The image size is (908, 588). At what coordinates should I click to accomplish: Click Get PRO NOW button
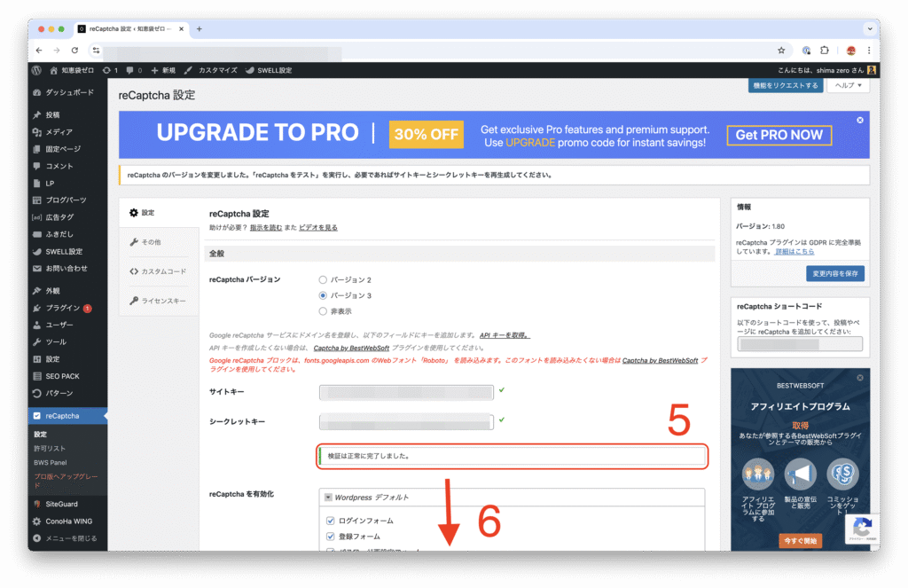(779, 135)
